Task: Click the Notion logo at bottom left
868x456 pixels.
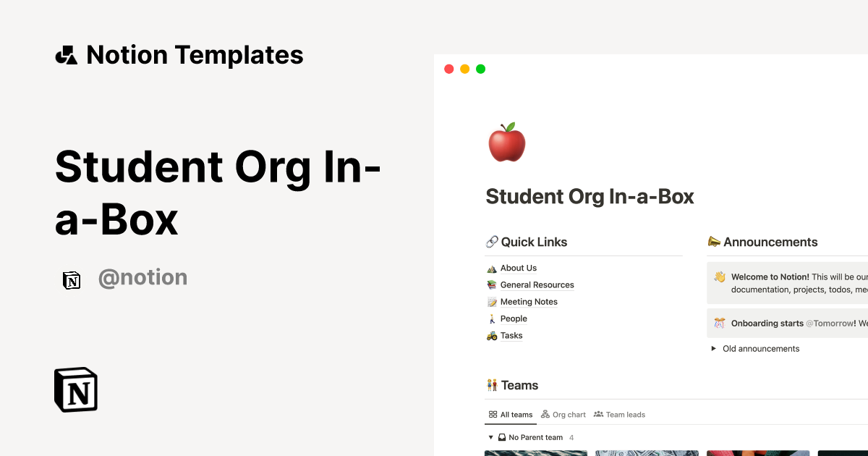Action: tap(75, 389)
